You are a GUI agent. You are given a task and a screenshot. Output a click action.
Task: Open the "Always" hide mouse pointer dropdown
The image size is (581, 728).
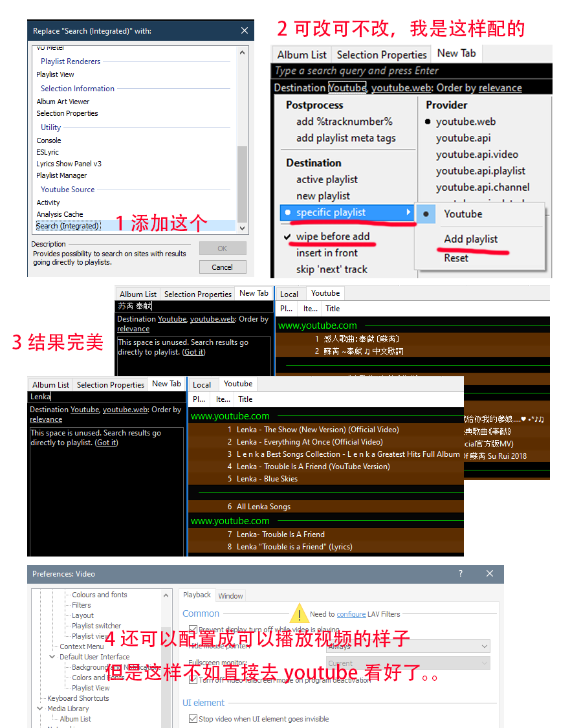point(485,646)
